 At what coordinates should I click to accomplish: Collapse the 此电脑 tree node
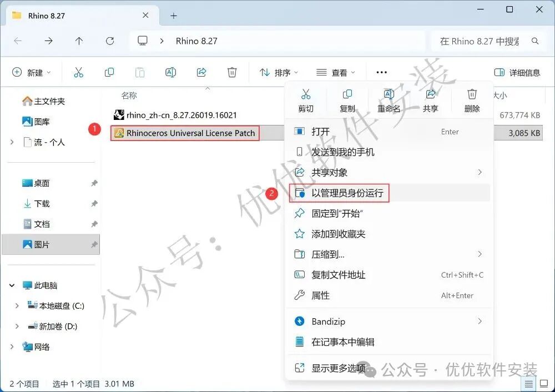[x=12, y=285]
